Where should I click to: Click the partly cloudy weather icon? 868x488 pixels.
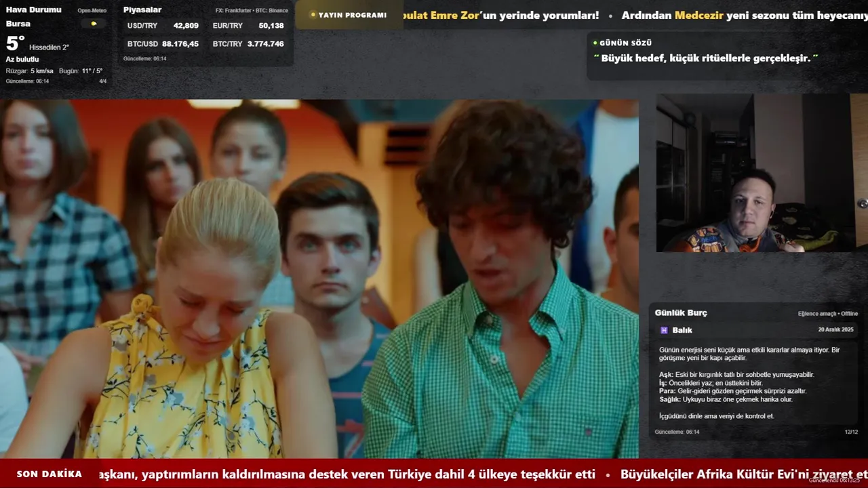(x=94, y=24)
